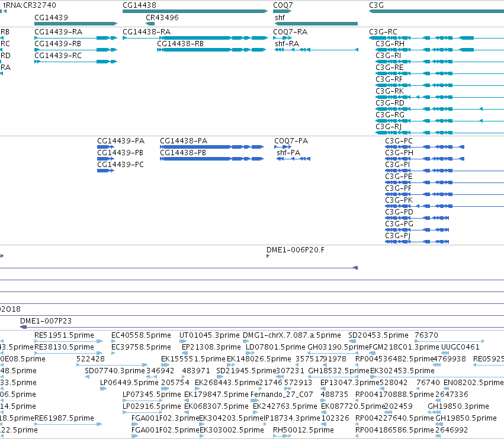Select protein label shf-PA
The height and width of the screenshot is (439, 504).
coord(288,153)
